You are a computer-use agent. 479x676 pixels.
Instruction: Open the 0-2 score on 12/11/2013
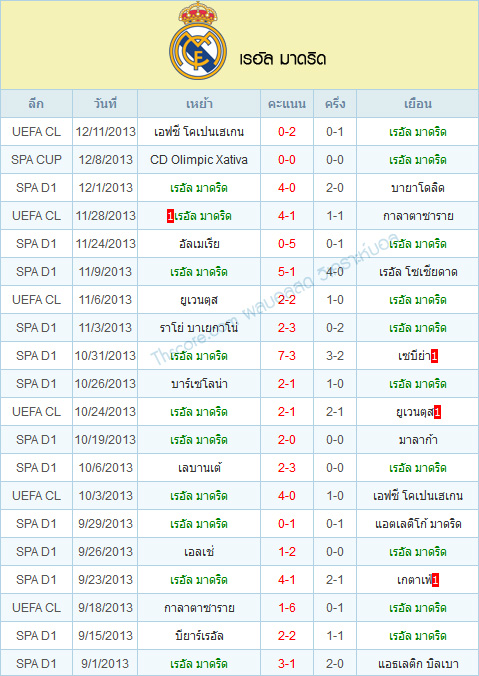[287, 132]
